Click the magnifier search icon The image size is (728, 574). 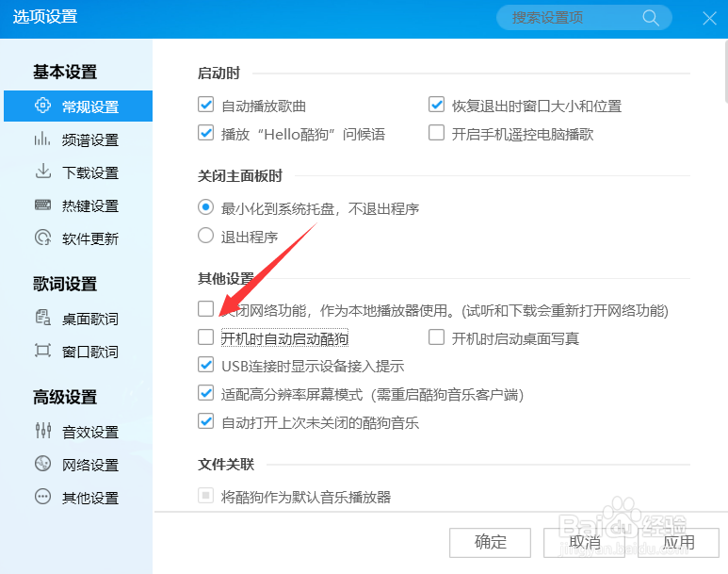coord(651,18)
